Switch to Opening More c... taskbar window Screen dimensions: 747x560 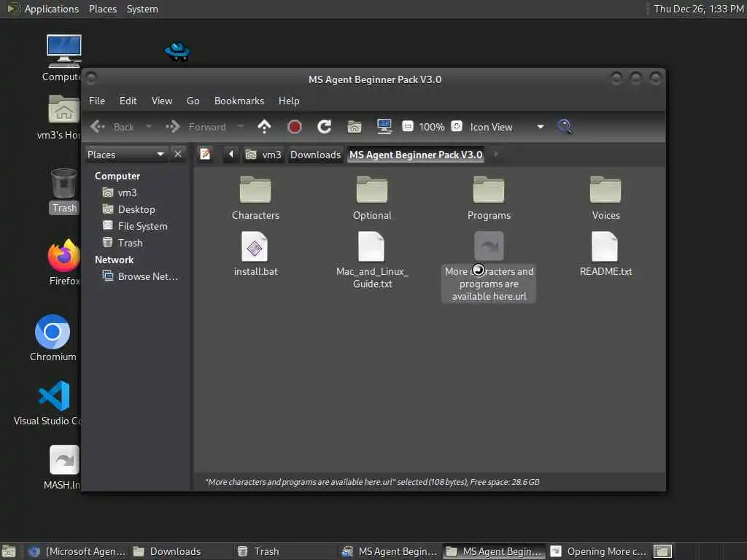pos(599,551)
